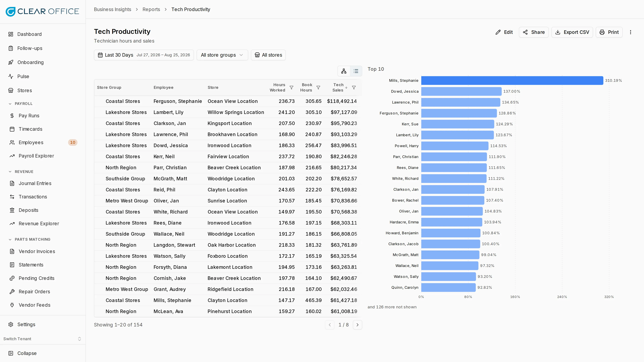Viewport: 644px width, 362px height.
Task: Select the Dowd, Jessica chart bar
Action: click(x=461, y=92)
